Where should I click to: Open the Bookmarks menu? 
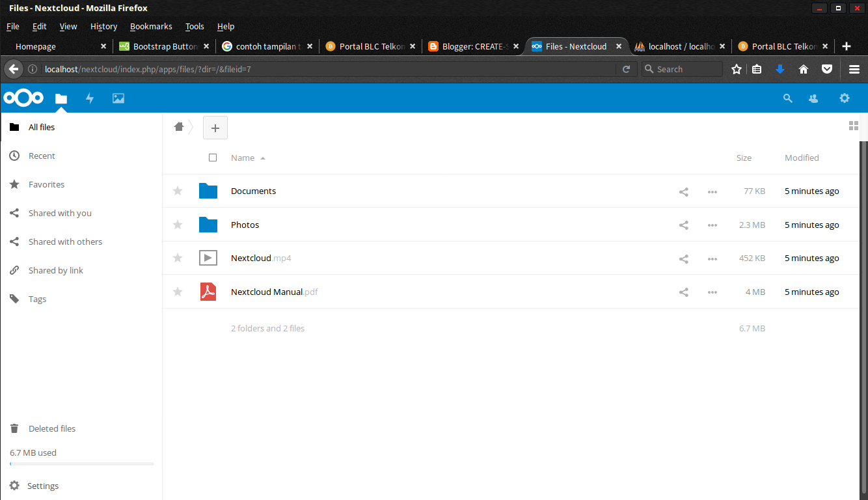coord(151,26)
